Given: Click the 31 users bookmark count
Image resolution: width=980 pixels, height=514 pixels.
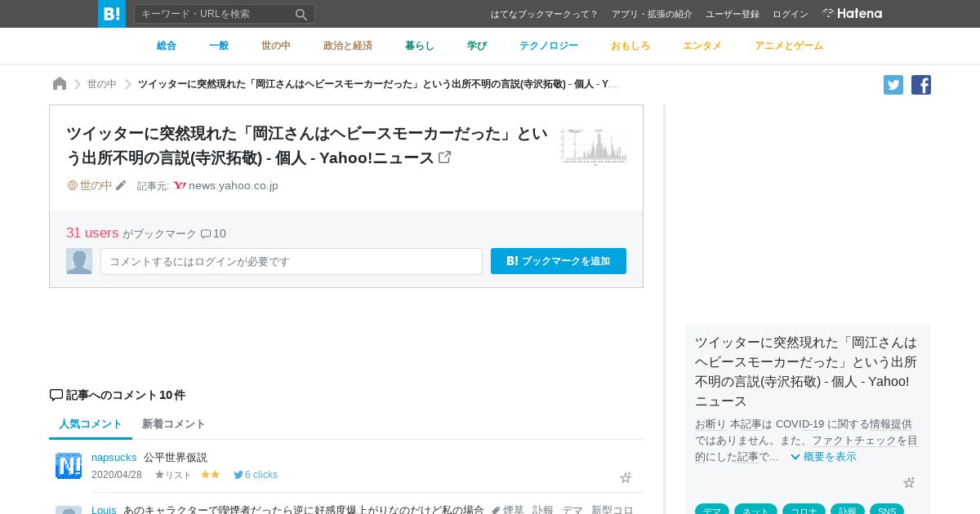Looking at the screenshot, I should (x=92, y=233).
